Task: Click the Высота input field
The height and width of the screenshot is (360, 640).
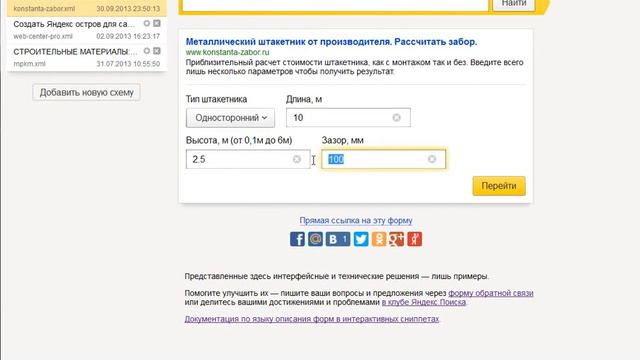Action: click(248, 159)
